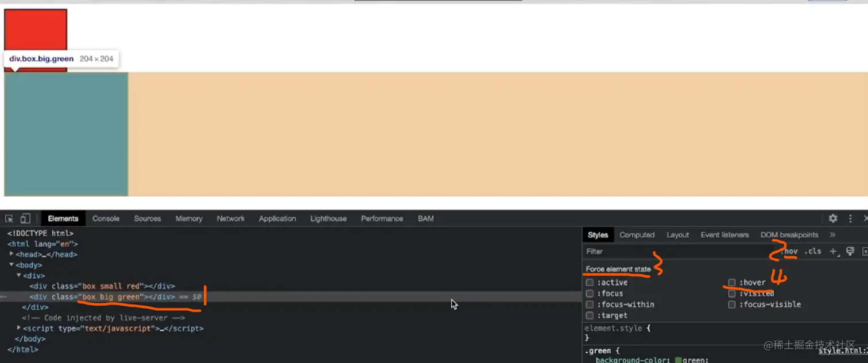The image size is (868, 363).
Task: Switch to the Computed pane
Action: tap(637, 235)
